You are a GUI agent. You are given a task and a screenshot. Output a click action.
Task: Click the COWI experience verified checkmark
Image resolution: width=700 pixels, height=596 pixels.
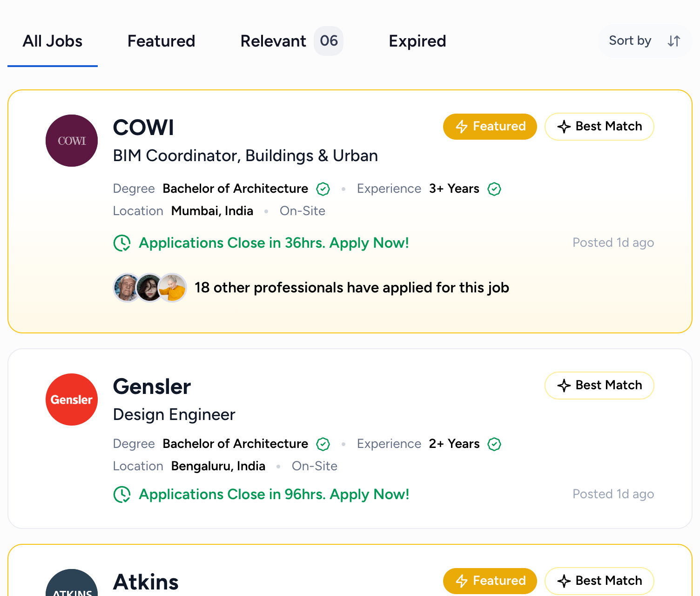[494, 189]
